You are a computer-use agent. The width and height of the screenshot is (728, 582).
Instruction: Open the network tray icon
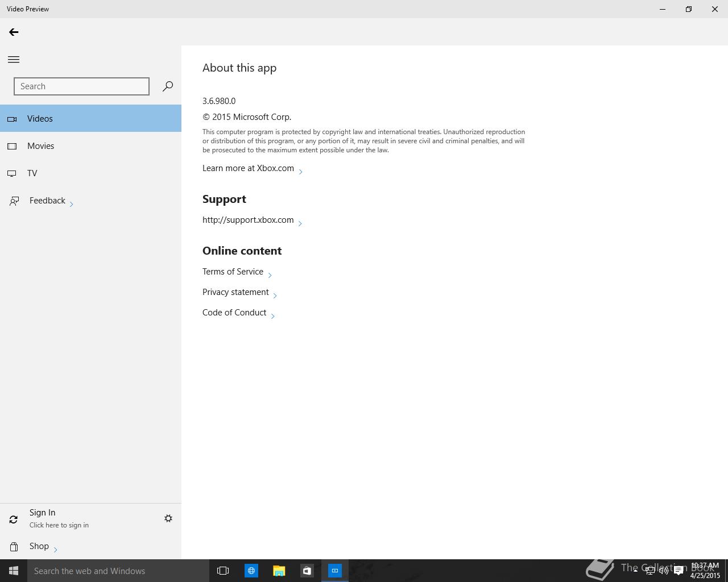[650, 571]
